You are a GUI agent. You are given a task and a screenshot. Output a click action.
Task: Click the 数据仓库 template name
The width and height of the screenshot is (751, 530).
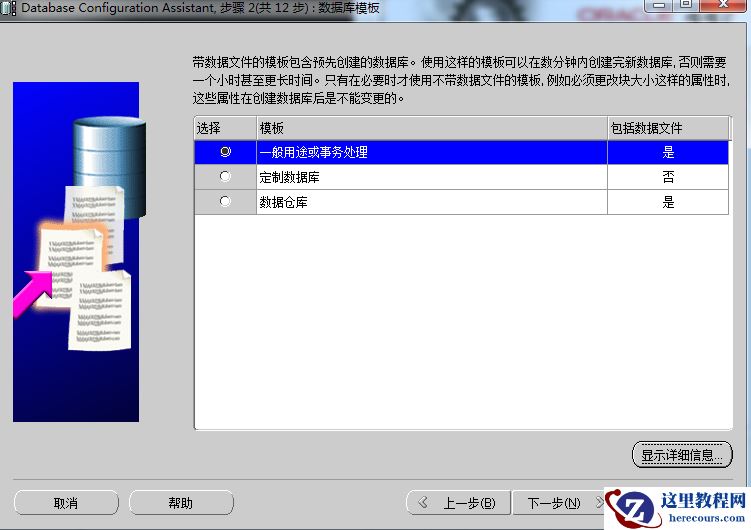pos(284,202)
